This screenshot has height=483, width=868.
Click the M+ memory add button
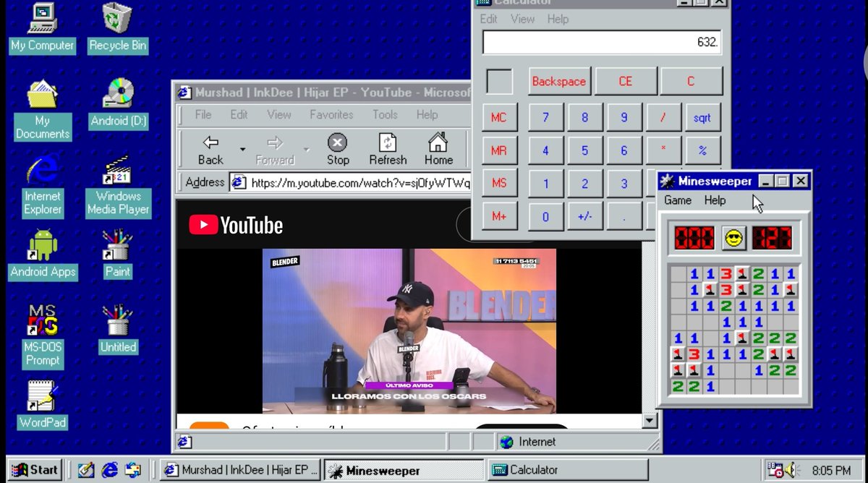click(x=499, y=217)
